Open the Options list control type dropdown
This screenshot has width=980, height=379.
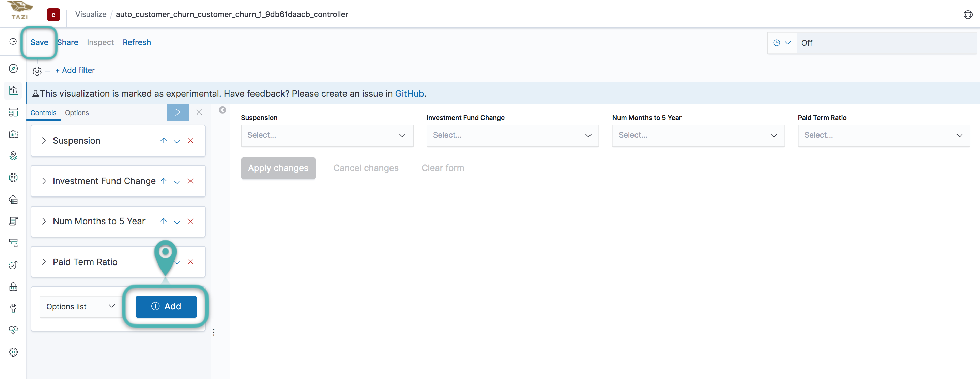tap(81, 307)
